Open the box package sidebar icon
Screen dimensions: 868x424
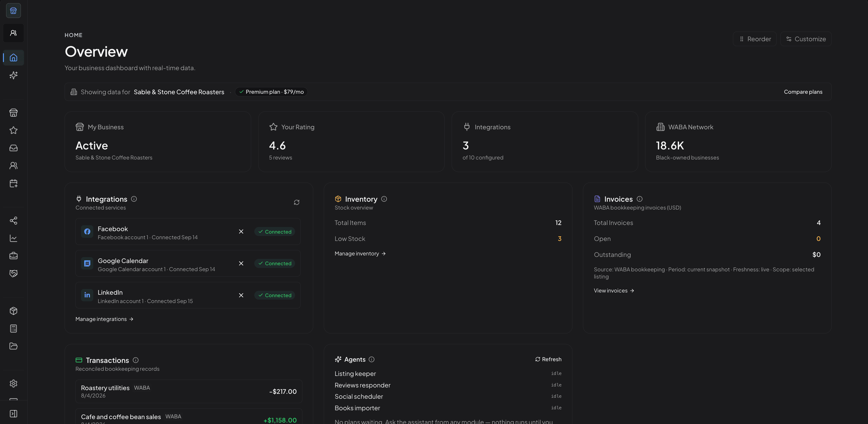click(x=14, y=311)
